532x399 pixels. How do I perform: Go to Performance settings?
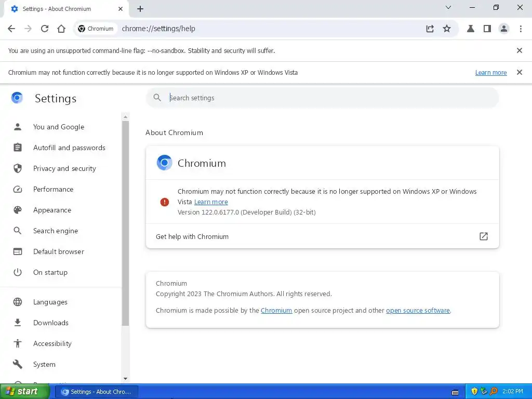pyautogui.click(x=54, y=189)
